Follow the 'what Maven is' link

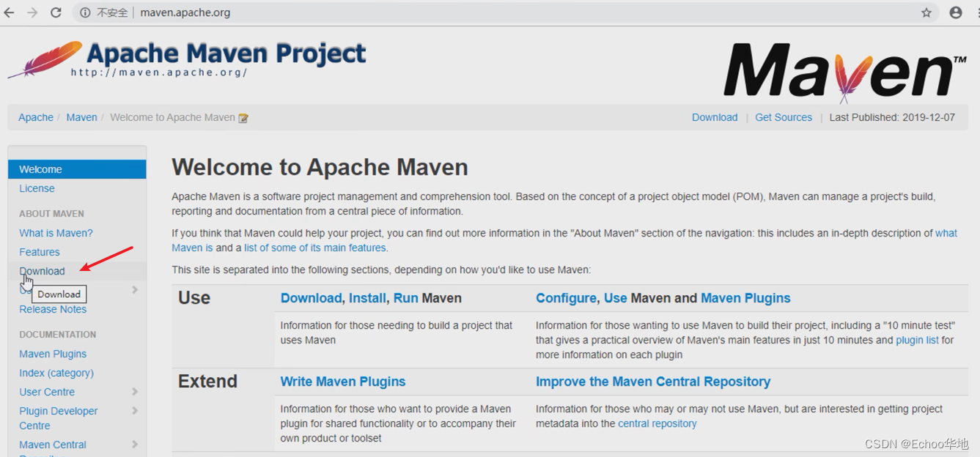pyautogui.click(x=946, y=233)
